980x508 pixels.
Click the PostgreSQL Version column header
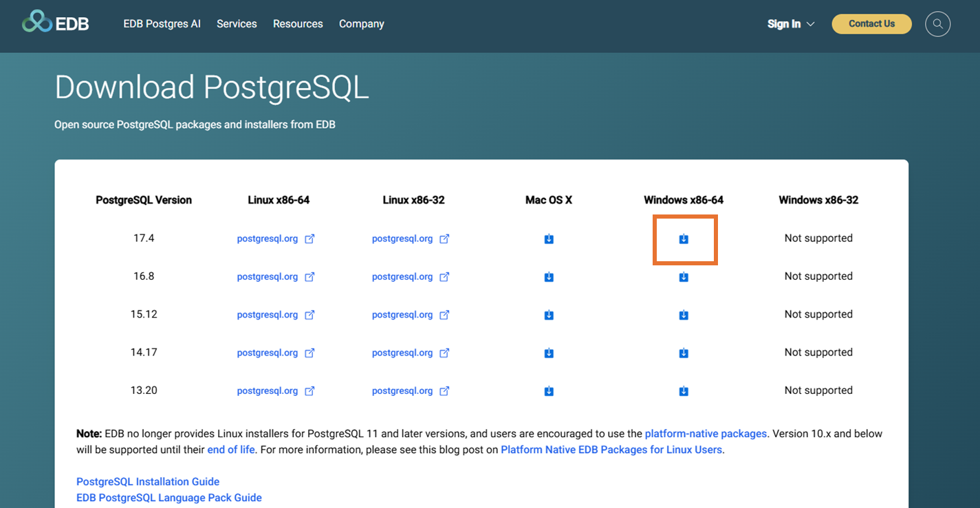point(144,200)
